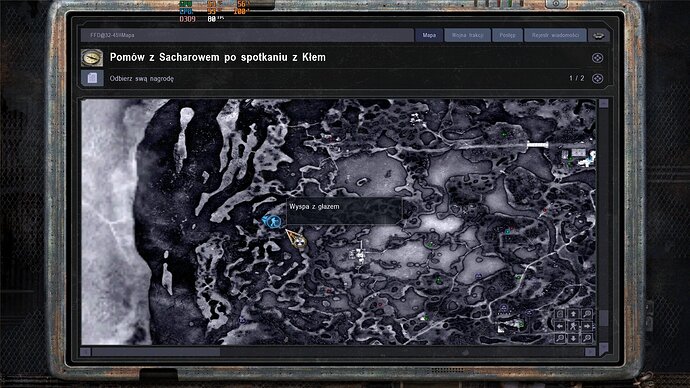Select quest title Pomów z Sacharowem
The image size is (690, 388).
click(x=217, y=57)
